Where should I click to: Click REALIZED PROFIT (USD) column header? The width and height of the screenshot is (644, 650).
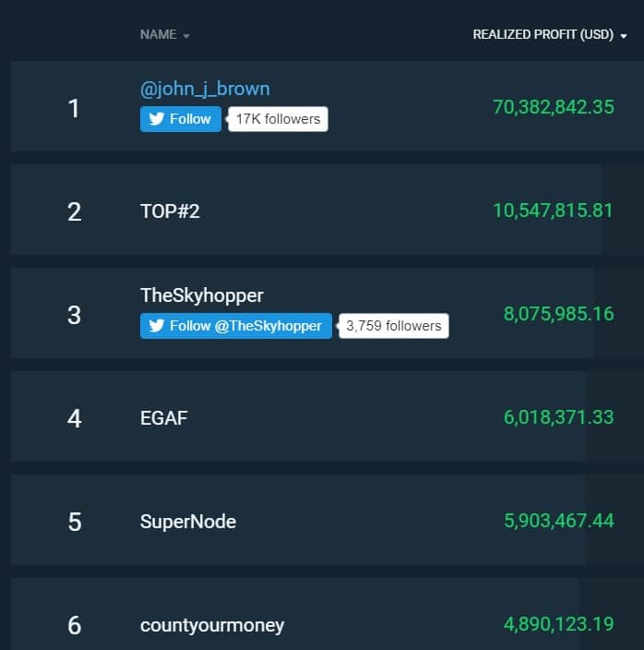coord(543,34)
